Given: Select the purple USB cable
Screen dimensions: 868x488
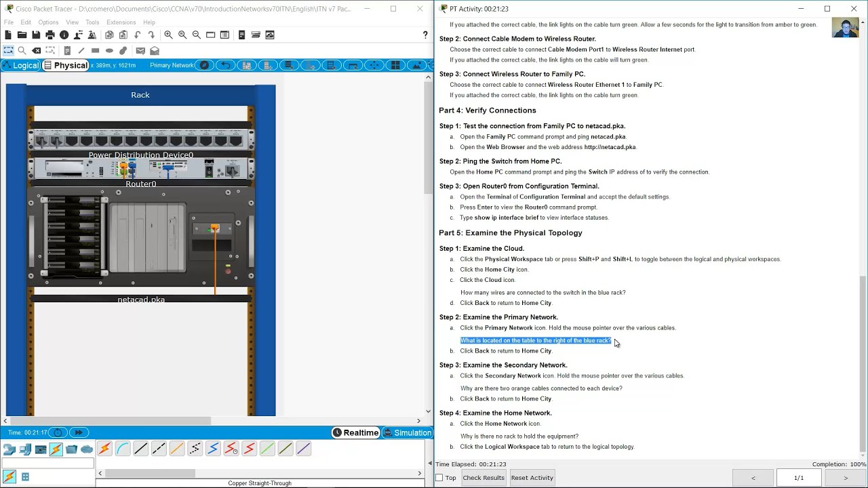Looking at the screenshot, I should pyautogui.click(x=303, y=449).
